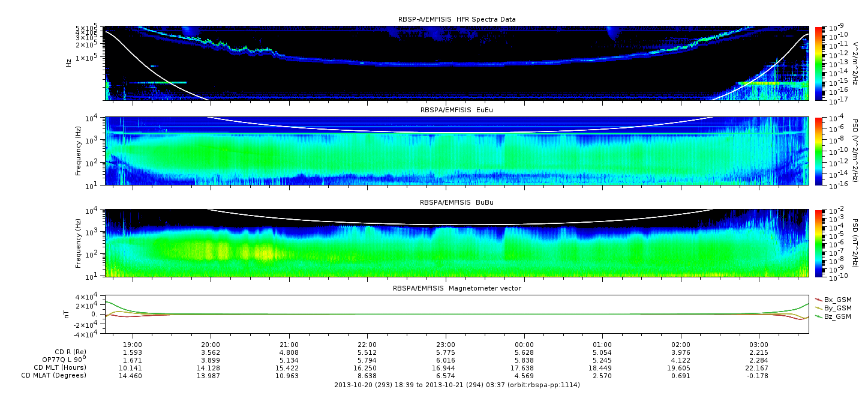The width and height of the screenshot is (868, 395).
Task: Click the nT axis label of magnetometer plot
Action: tap(68, 314)
